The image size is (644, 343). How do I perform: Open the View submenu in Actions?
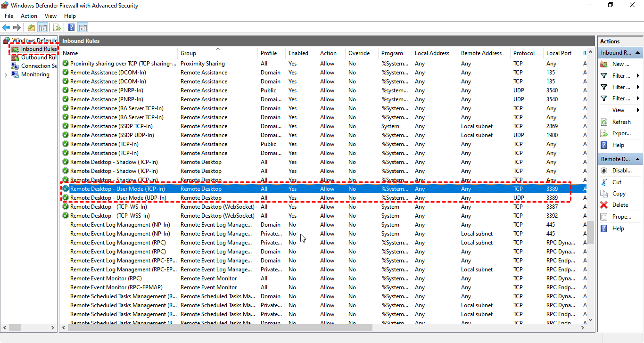619,110
